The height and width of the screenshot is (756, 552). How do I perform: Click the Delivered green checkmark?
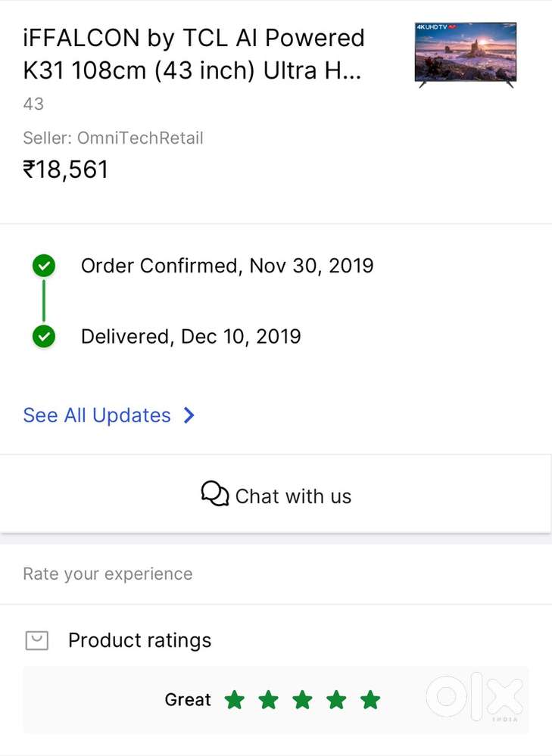44,336
